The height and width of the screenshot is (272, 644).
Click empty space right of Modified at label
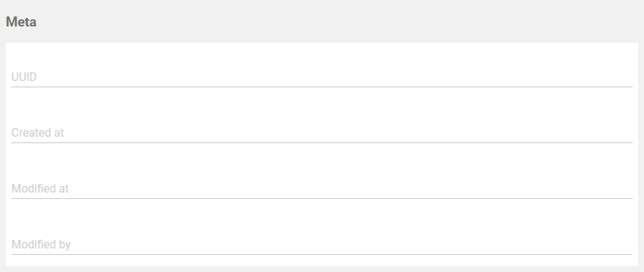click(x=351, y=188)
